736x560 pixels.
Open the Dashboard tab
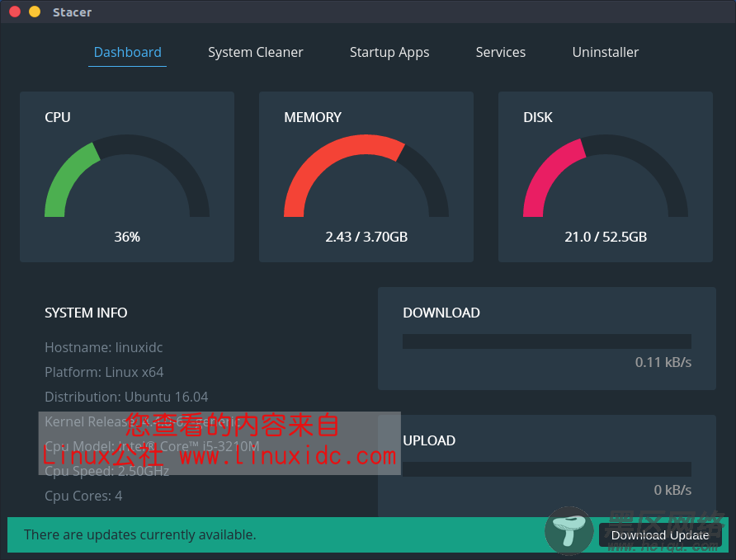[127, 52]
